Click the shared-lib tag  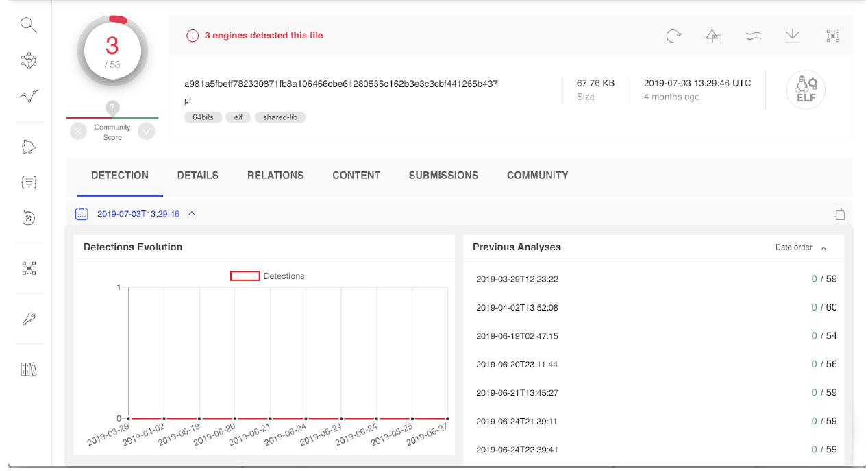point(280,117)
